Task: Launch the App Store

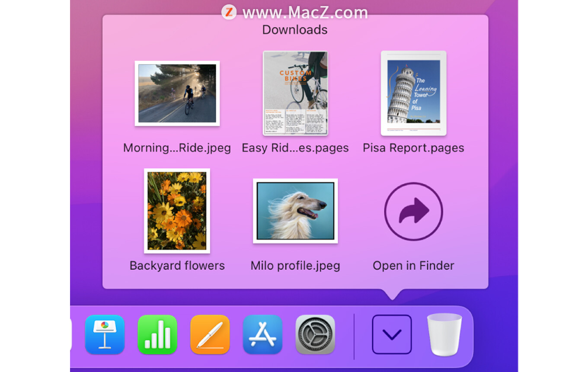Action: [263, 334]
